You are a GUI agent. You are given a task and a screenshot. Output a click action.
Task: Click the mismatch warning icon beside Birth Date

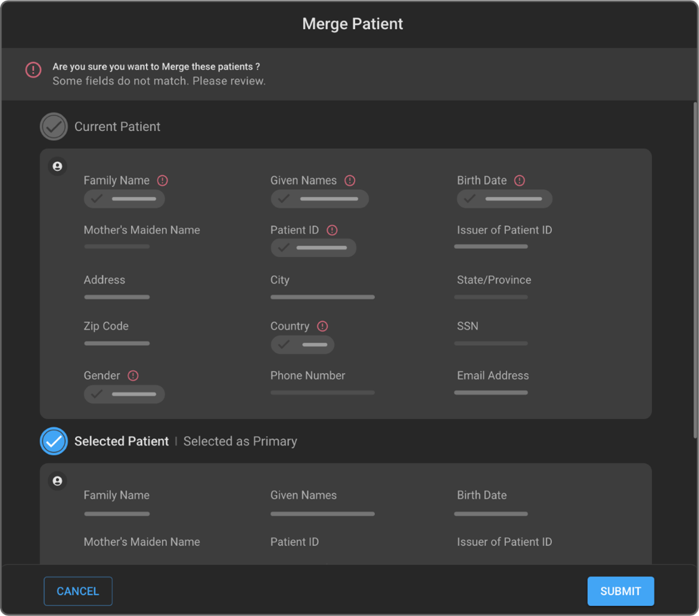coord(520,181)
